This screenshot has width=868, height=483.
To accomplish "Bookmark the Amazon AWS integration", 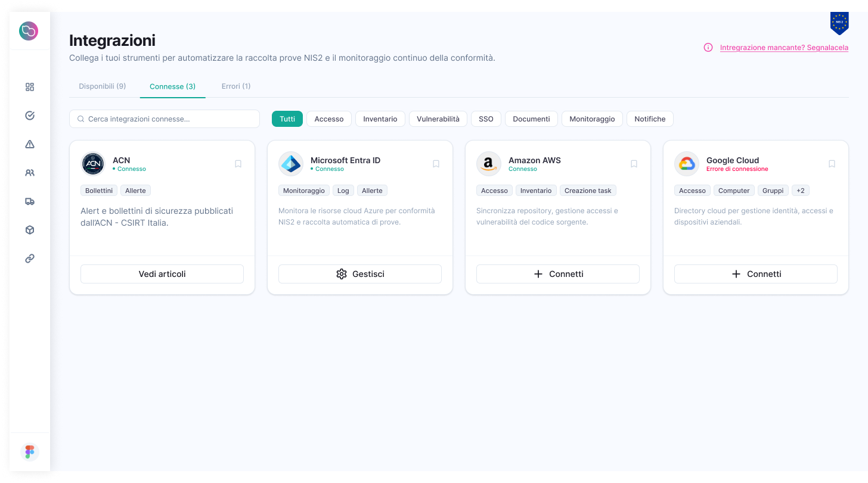I will [x=634, y=164].
